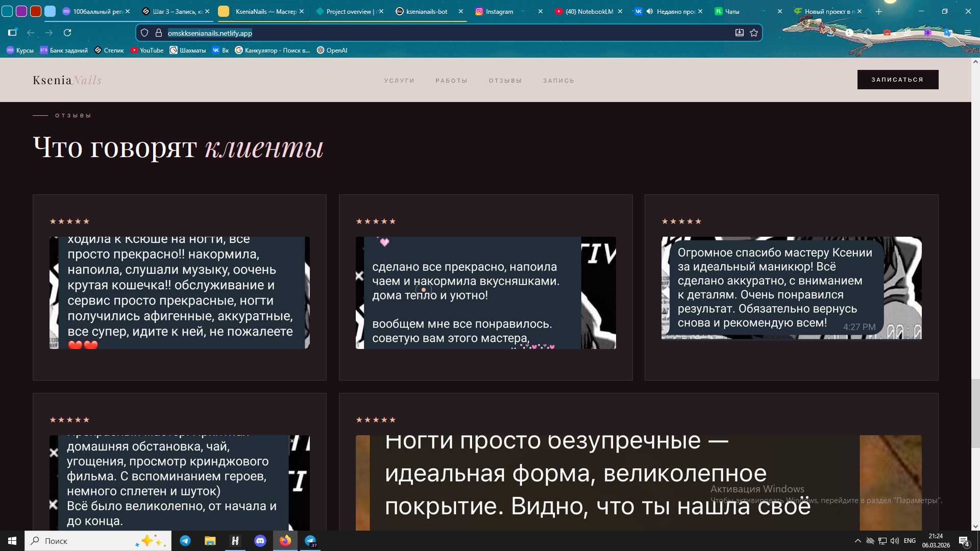
Task: Go to УСЛУГИ in site navigation
Action: pyautogui.click(x=399, y=81)
